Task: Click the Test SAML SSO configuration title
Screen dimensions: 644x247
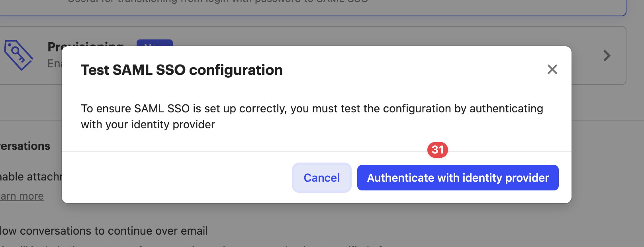Action: [182, 70]
